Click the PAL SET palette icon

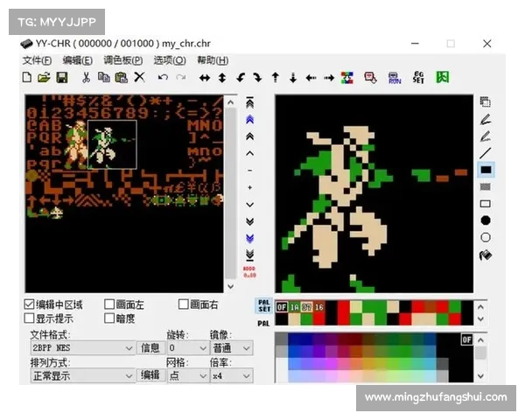pos(263,305)
